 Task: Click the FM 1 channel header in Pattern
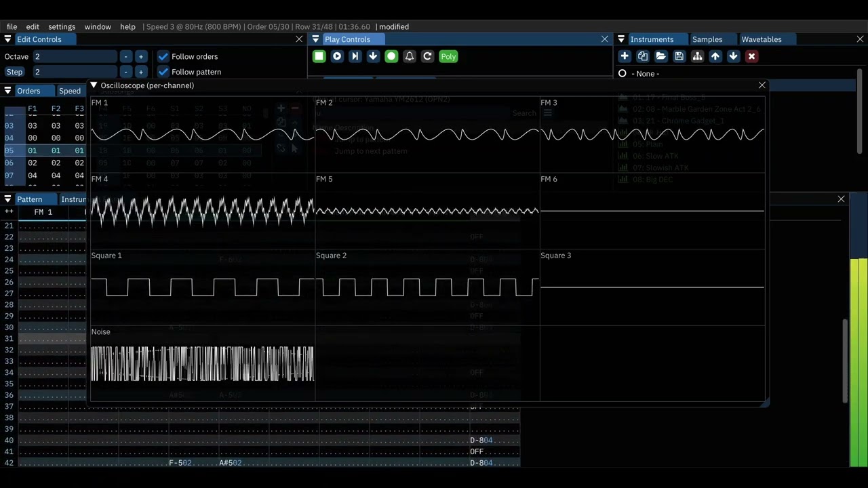pyautogui.click(x=43, y=212)
